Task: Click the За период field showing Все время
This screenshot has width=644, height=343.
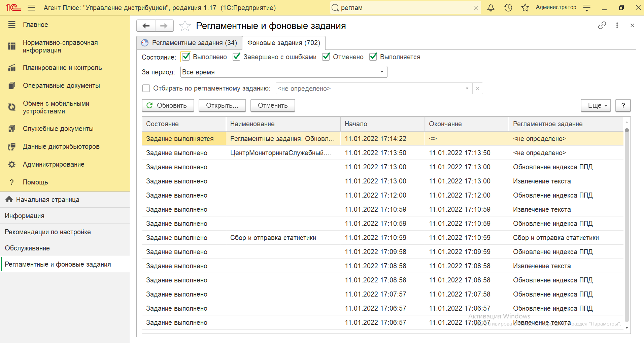Action: [279, 72]
